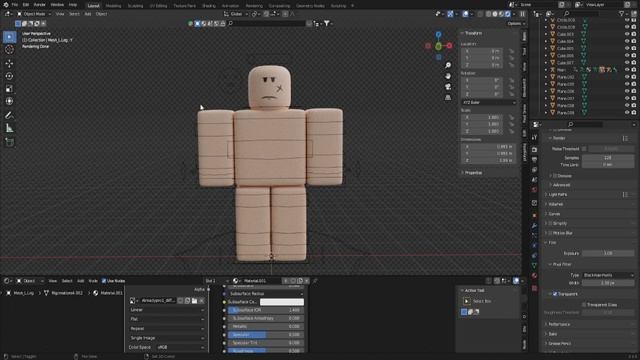This screenshot has height=360, width=640.
Task: Open the Output properties tab
Action: pos(534,160)
